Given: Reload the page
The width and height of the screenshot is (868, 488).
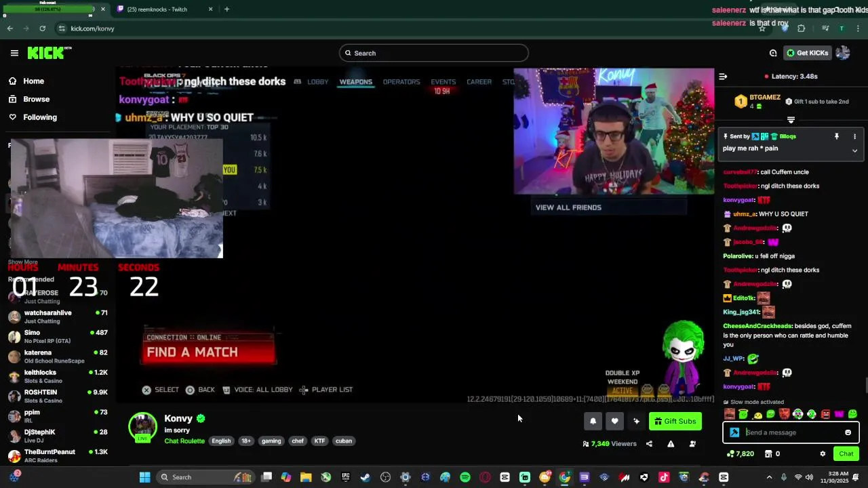Looking at the screenshot, I should [42, 28].
